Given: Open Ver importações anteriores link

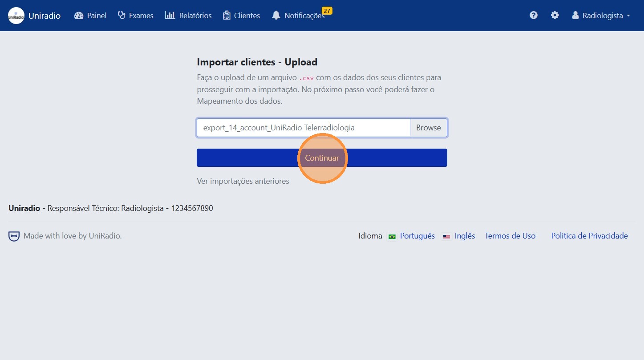Looking at the screenshot, I should (243, 181).
